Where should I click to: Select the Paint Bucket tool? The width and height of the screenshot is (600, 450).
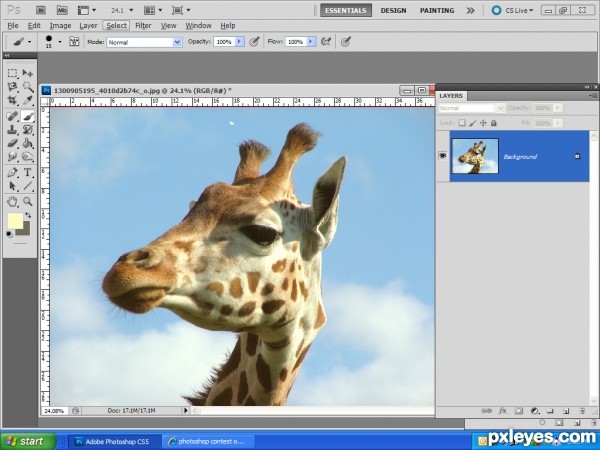[28, 143]
